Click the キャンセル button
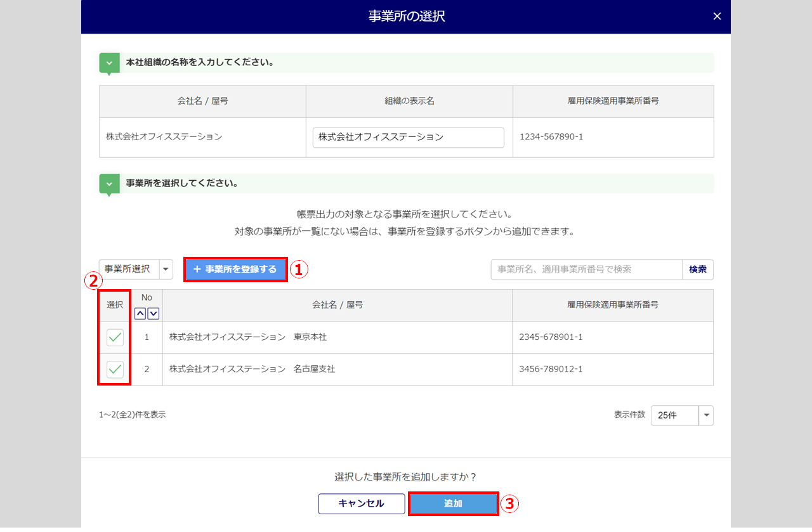The height and width of the screenshot is (532, 812). (x=361, y=503)
